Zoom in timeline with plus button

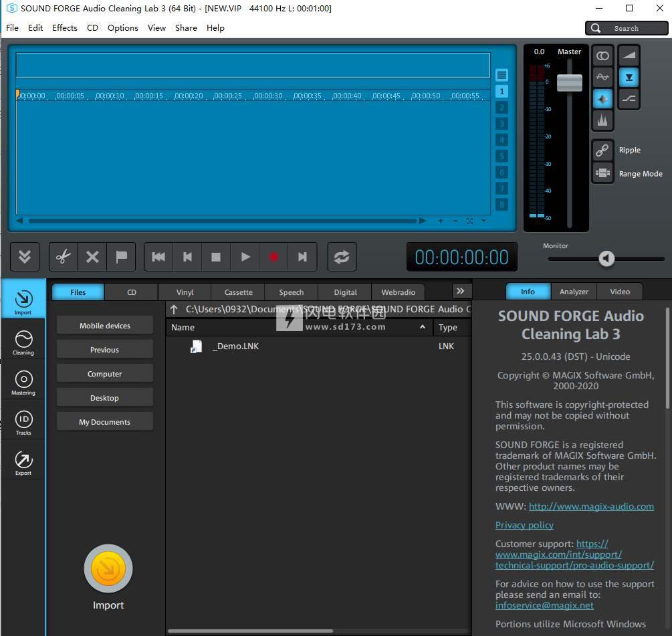441,221
